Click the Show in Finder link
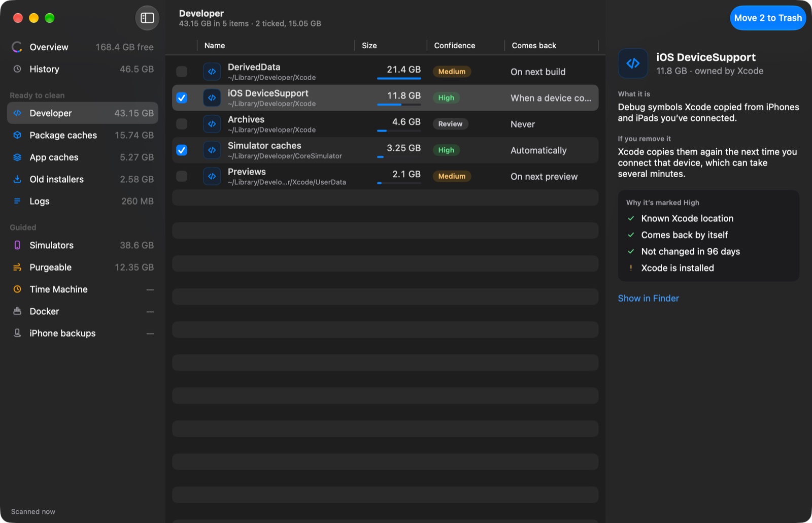 tap(648, 299)
